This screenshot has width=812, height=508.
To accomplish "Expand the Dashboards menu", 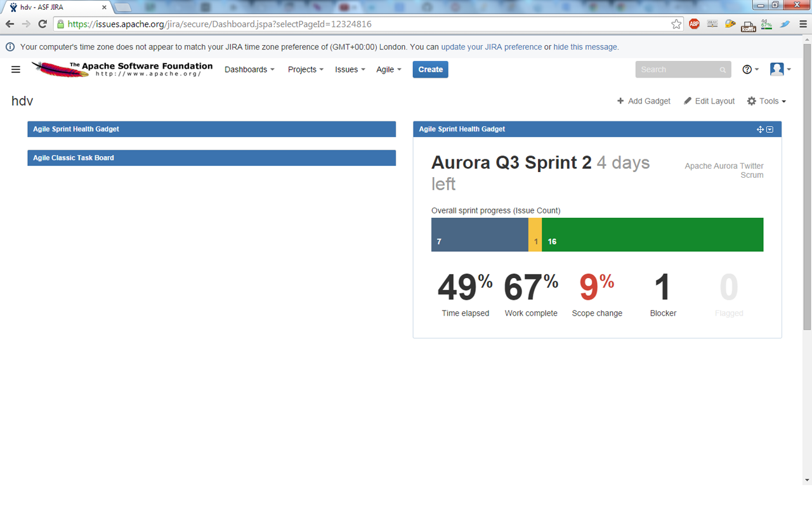I will pos(249,70).
